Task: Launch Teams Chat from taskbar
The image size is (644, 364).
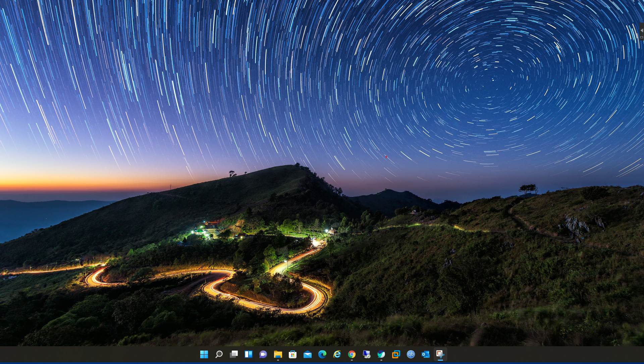Action: pos(263,354)
